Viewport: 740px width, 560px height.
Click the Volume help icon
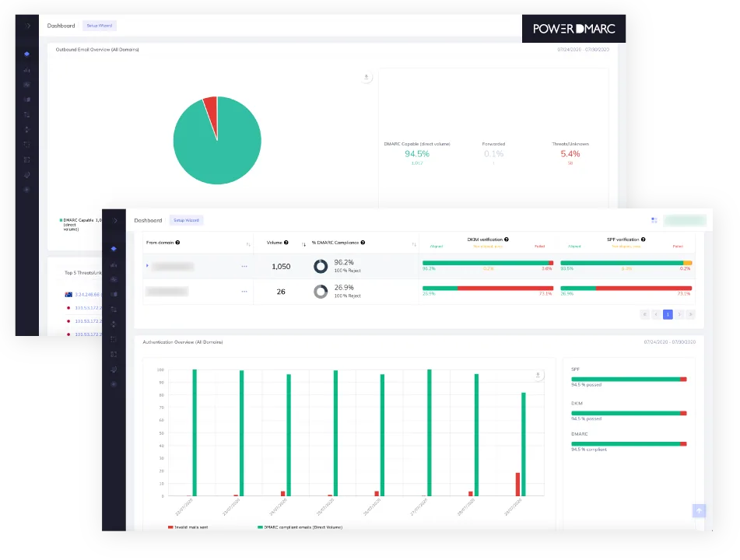pos(286,243)
